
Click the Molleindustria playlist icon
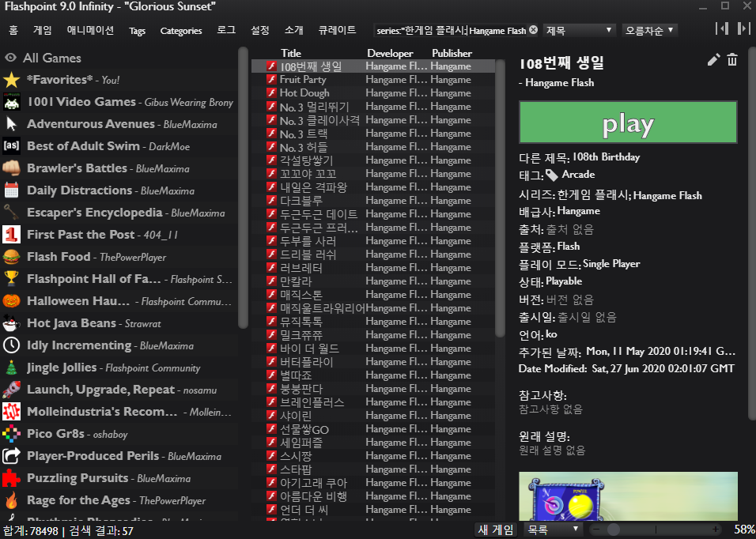[x=12, y=412]
